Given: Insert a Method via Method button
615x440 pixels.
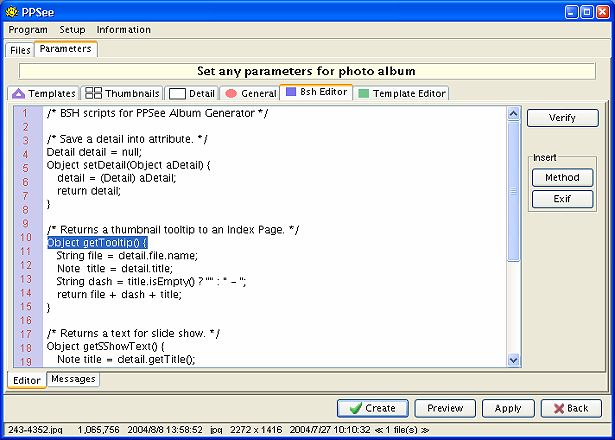Looking at the screenshot, I should [x=562, y=178].
